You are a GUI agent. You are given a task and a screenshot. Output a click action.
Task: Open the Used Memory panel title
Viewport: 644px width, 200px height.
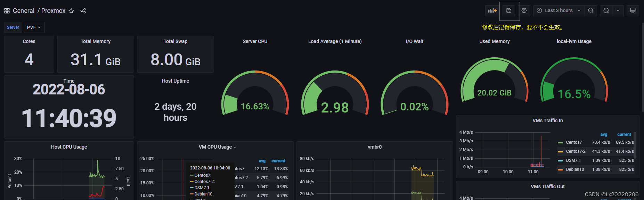[495, 41]
